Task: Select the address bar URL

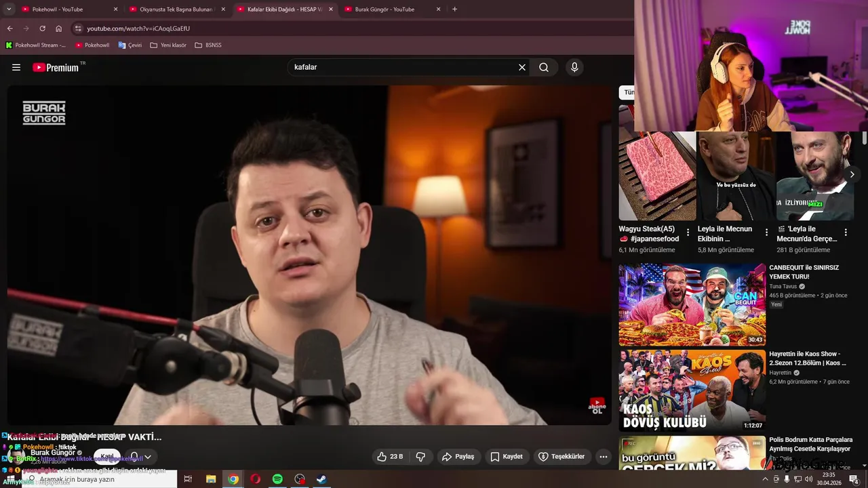Action: pyautogui.click(x=138, y=28)
